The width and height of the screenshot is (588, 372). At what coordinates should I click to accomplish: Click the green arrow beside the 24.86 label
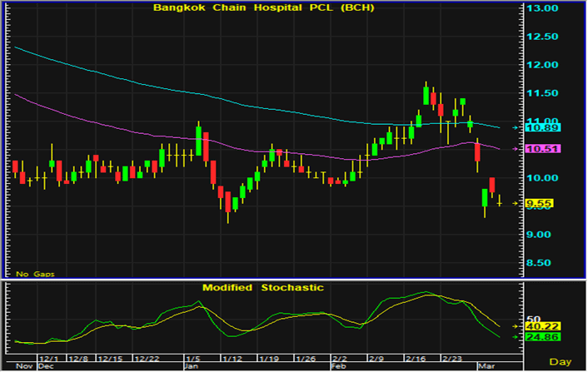tap(516, 337)
